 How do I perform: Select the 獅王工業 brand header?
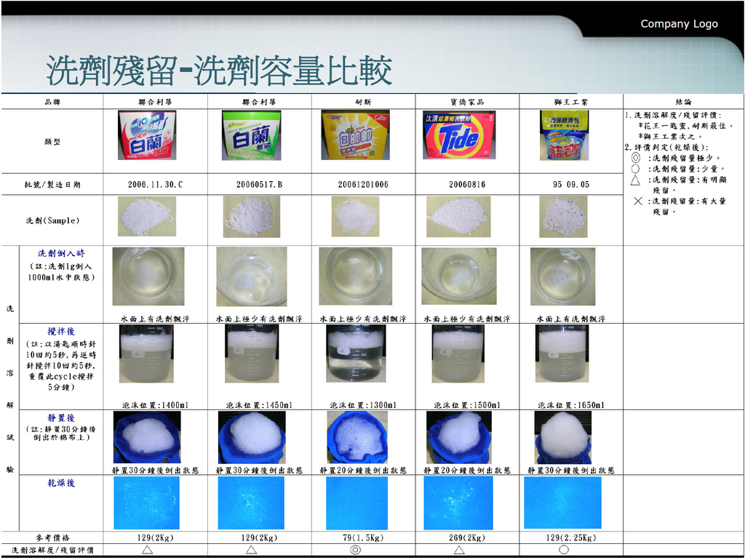[x=571, y=102]
